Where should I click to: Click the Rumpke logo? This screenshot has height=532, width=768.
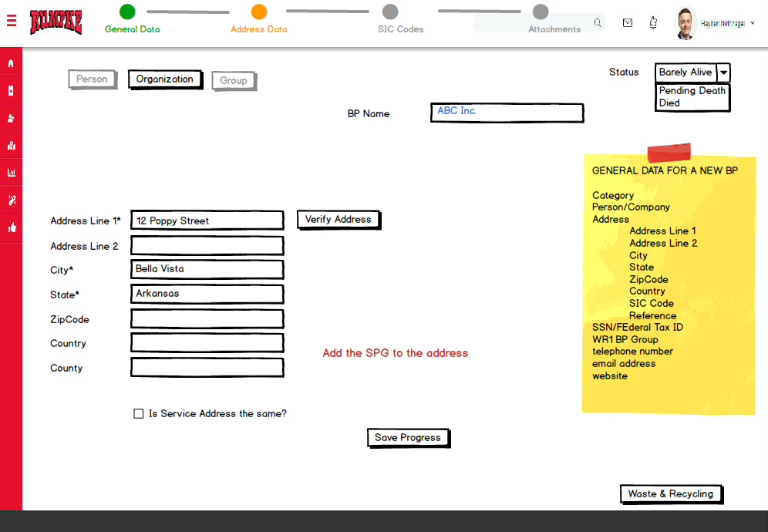[56, 22]
